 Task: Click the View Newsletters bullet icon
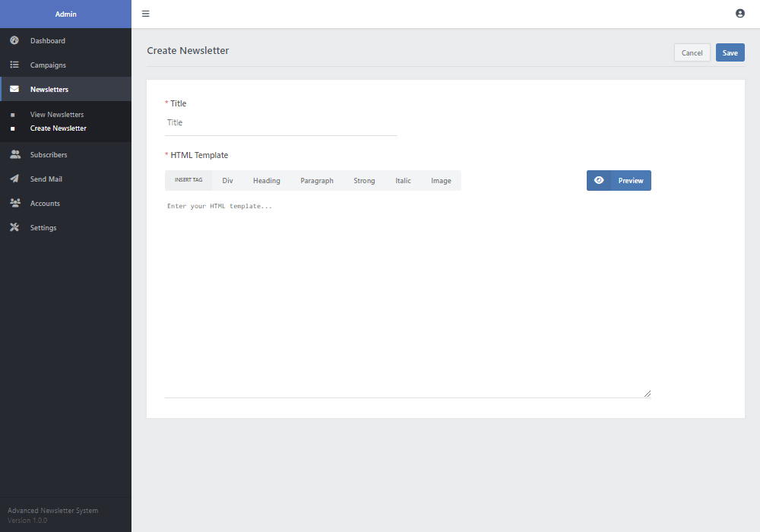(13, 115)
